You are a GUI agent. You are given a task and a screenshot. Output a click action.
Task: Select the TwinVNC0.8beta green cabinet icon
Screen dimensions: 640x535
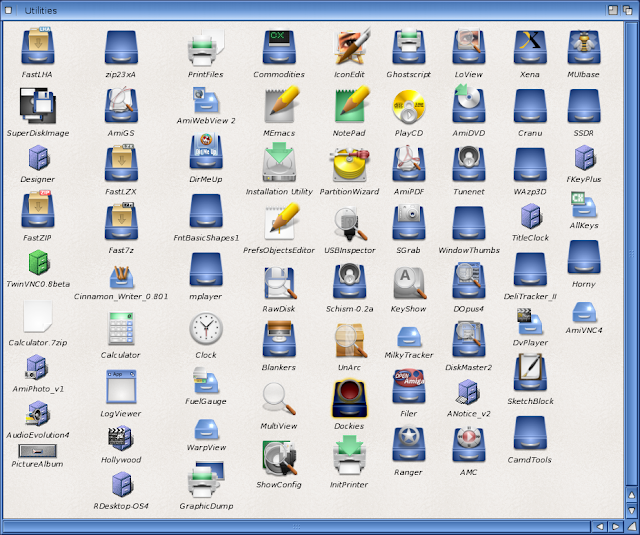click(39, 262)
